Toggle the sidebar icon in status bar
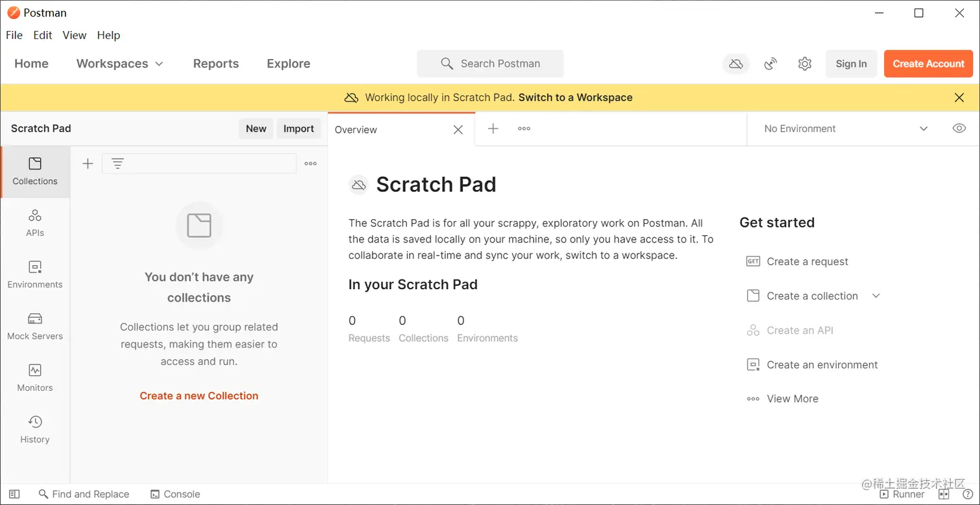Viewport: 980px width, 505px height. click(x=14, y=494)
